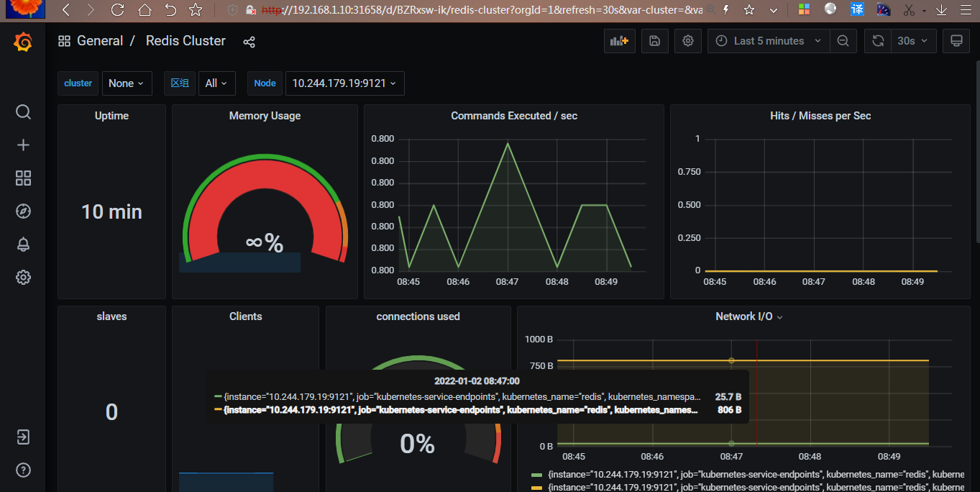Click the 10 min uptime value

(111, 211)
